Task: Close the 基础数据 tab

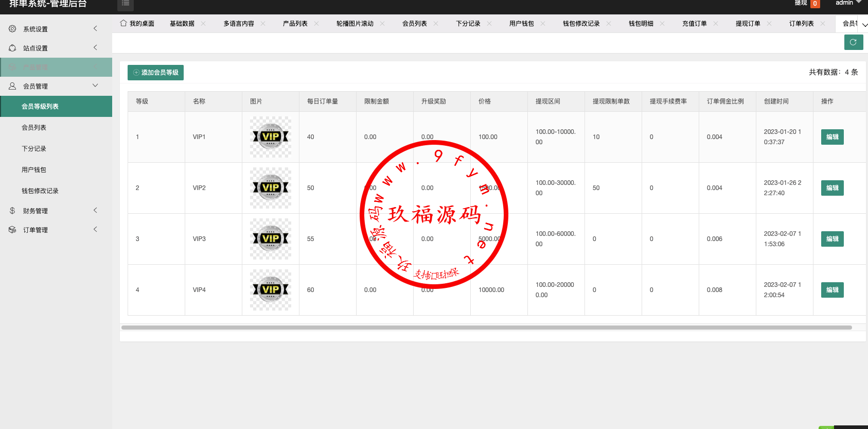Action: (x=203, y=23)
